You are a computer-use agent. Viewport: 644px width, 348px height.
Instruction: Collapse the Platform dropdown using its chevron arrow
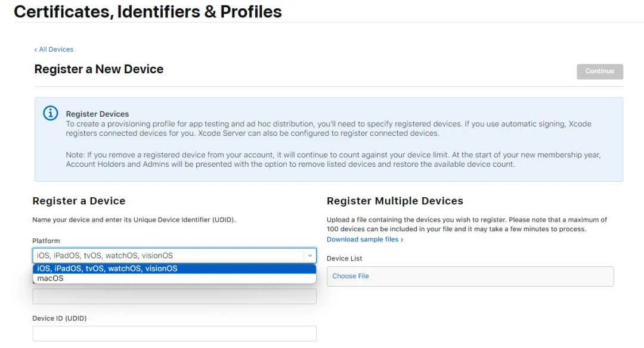point(309,256)
